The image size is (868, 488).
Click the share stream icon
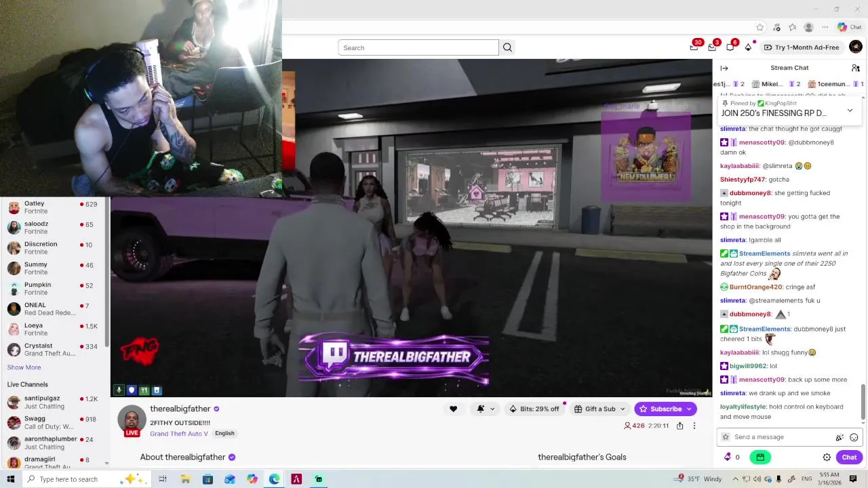coord(679,426)
